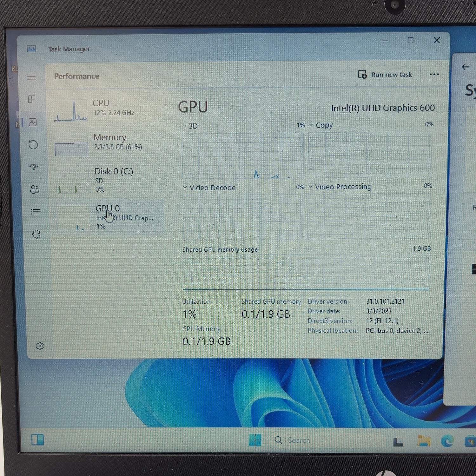Open the Startup apps icon in sidebar
476x476 pixels.
click(x=34, y=167)
